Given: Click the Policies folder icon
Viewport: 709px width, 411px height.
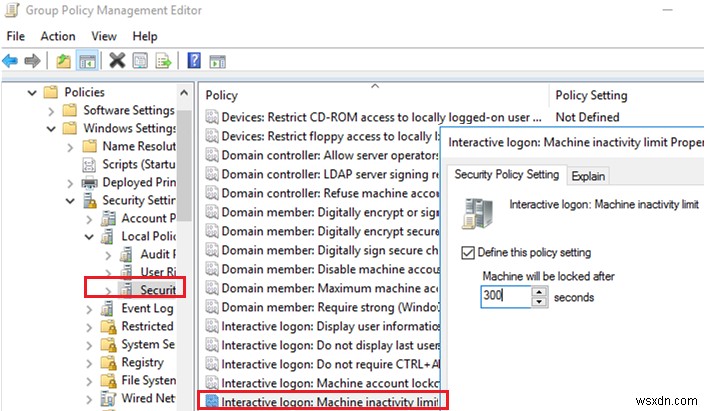Looking at the screenshot, I should pos(51,92).
